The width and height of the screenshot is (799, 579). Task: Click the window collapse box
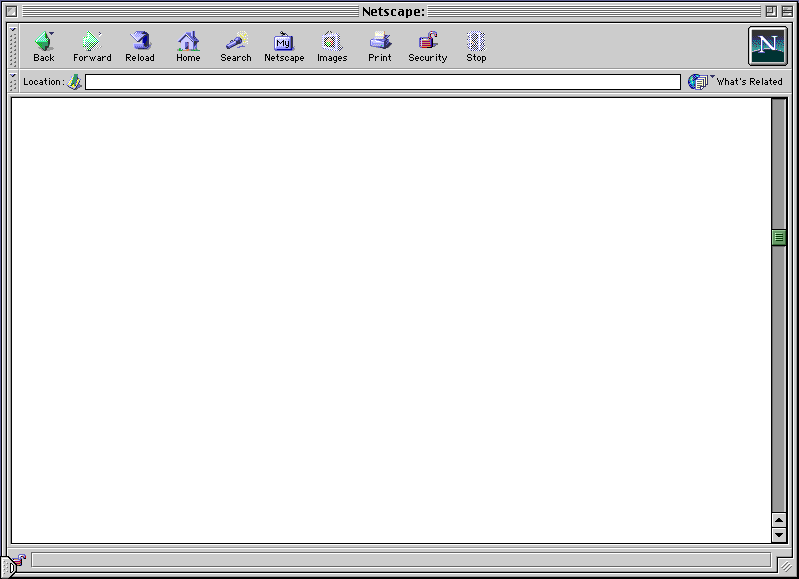(x=787, y=11)
